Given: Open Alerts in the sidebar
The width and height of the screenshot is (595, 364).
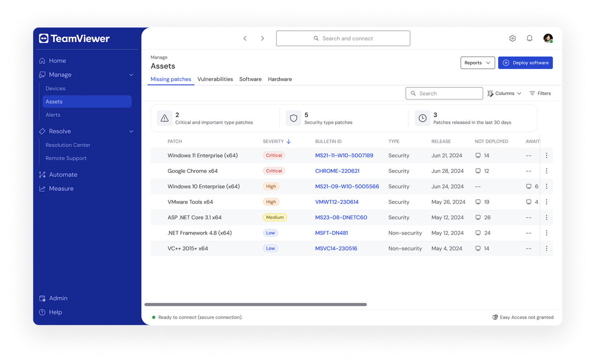Looking at the screenshot, I should pyautogui.click(x=53, y=115).
